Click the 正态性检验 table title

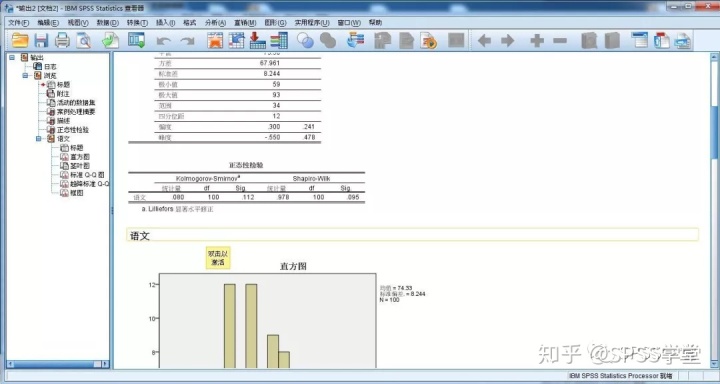(246, 165)
